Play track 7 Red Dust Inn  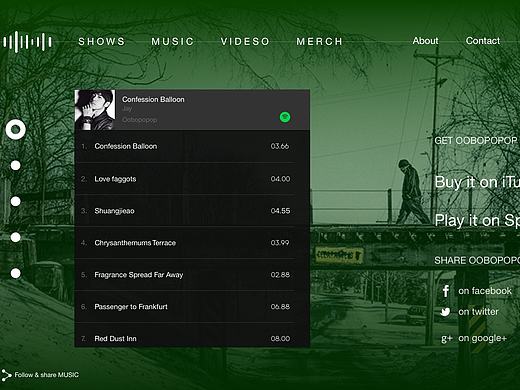point(185,335)
